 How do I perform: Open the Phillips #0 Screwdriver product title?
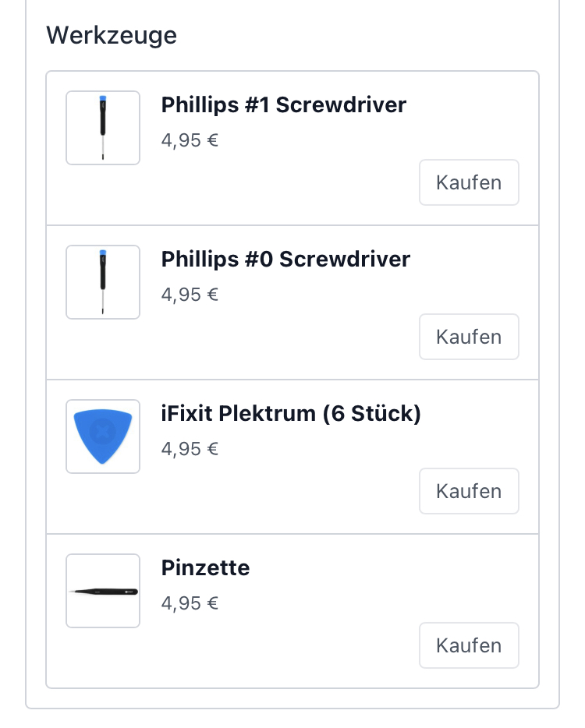coord(285,260)
